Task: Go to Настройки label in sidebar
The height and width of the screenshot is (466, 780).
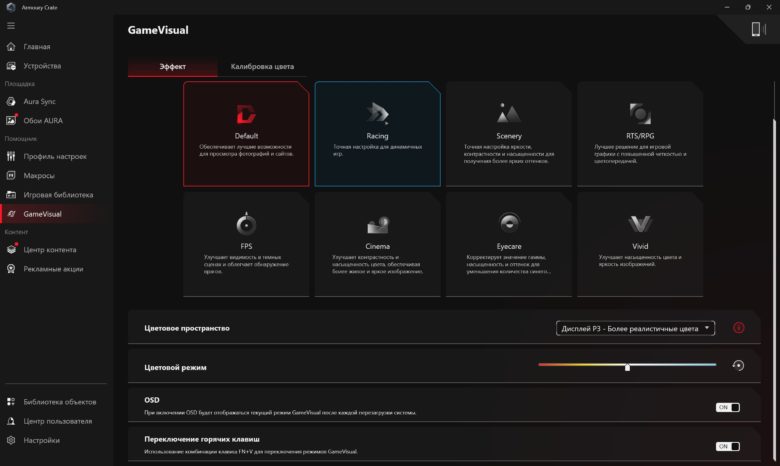Action: coord(42,440)
